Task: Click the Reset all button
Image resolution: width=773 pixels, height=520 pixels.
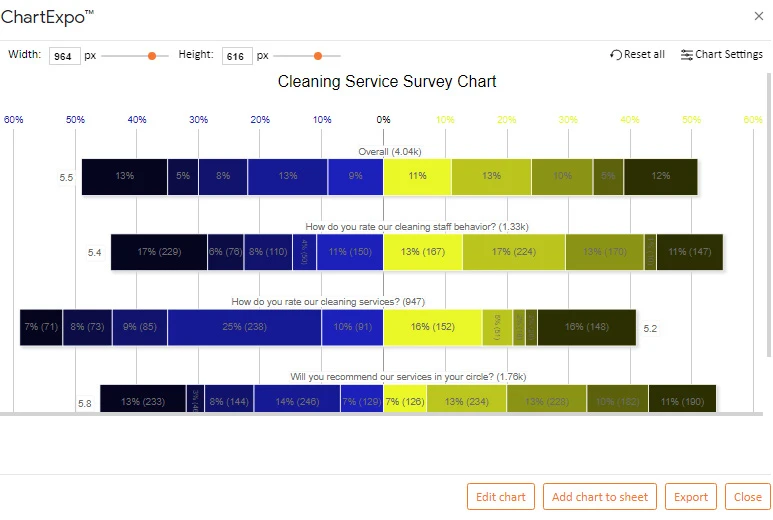Action: (637, 54)
